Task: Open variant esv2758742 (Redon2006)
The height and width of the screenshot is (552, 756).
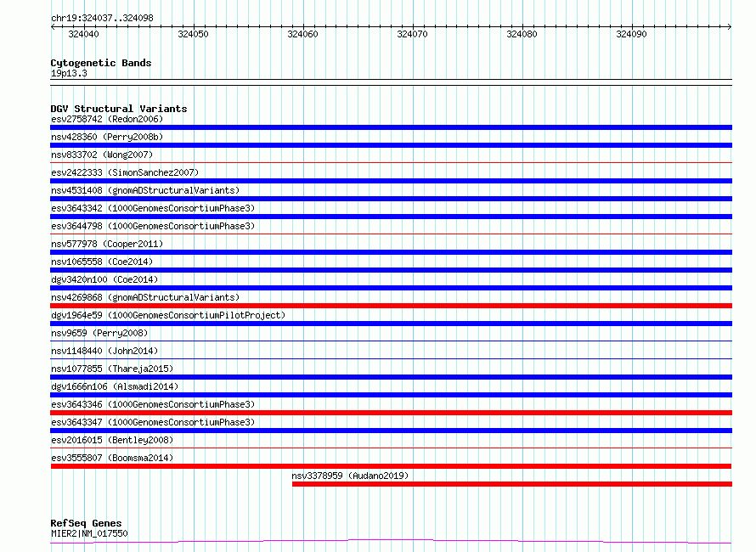Action: point(107,119)
